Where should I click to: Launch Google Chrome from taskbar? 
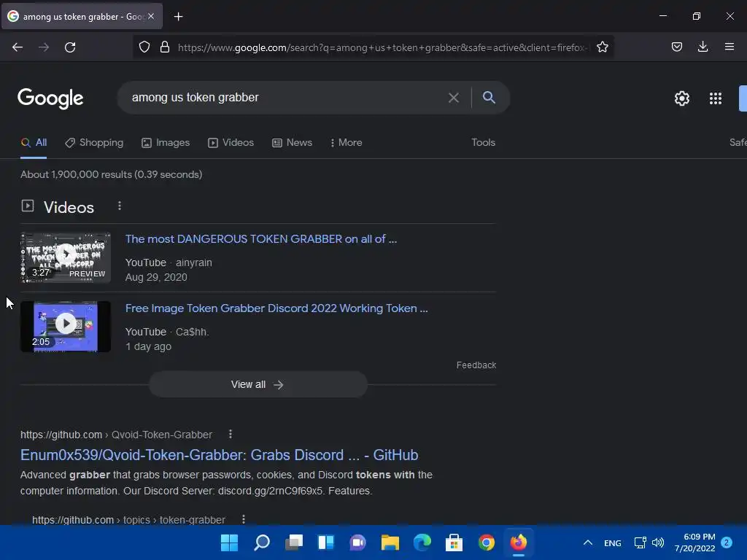click(487, 542)
